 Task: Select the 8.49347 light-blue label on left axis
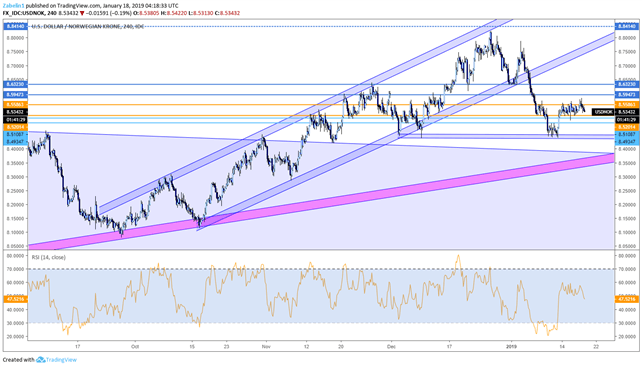coord(16,141)
